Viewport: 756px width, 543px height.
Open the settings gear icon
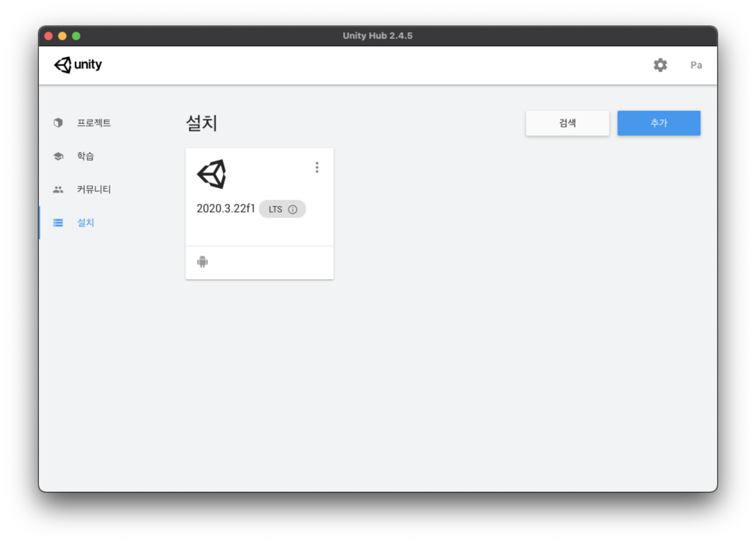(x=660, y=65)
